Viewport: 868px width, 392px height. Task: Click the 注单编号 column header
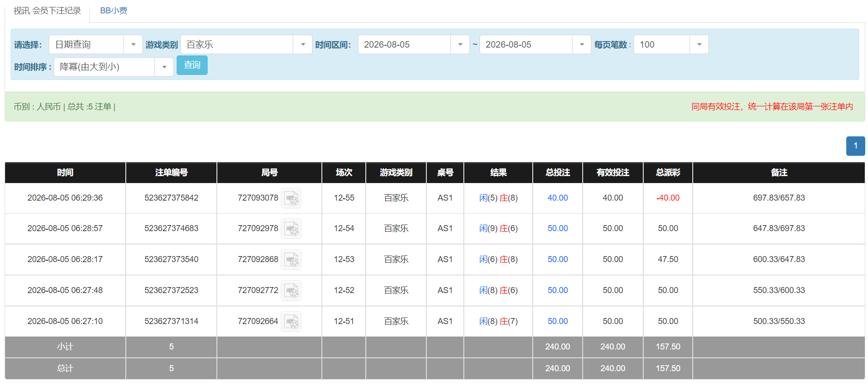pyautogui.click(x=171, y=172)
